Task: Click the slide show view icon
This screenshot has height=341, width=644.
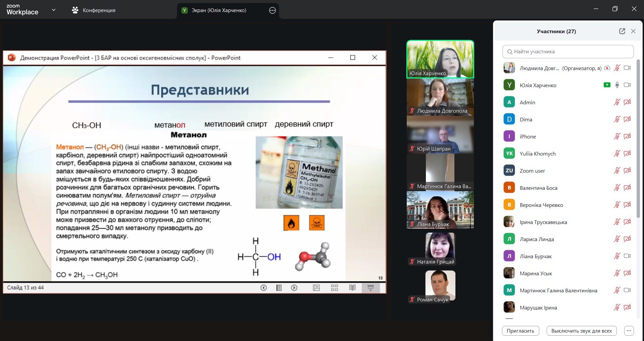Action: (x=370, y=288)
